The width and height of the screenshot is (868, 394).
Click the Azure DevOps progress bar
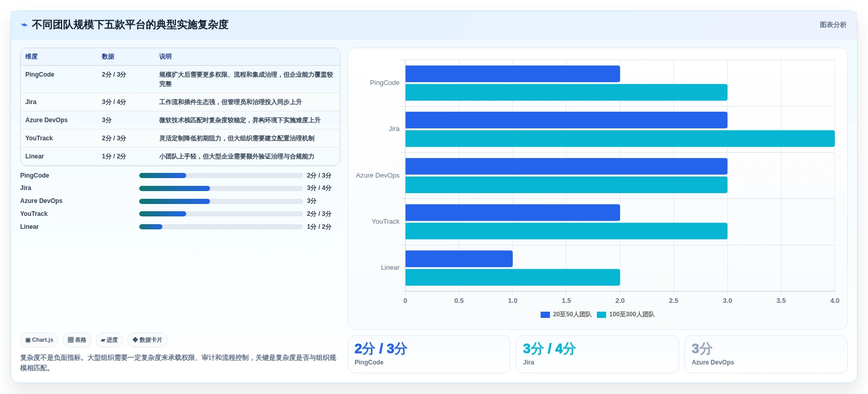tap(221, 201)
